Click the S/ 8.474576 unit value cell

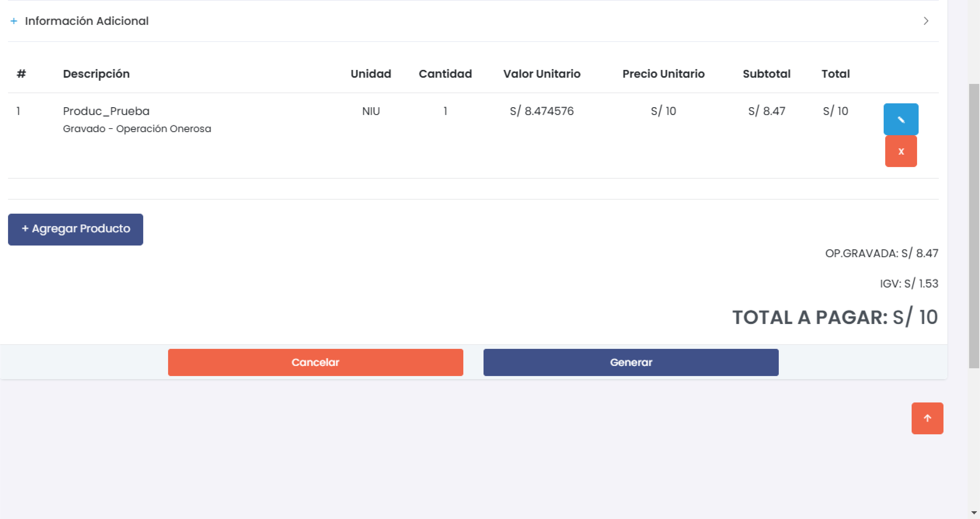tap(541, 111)
